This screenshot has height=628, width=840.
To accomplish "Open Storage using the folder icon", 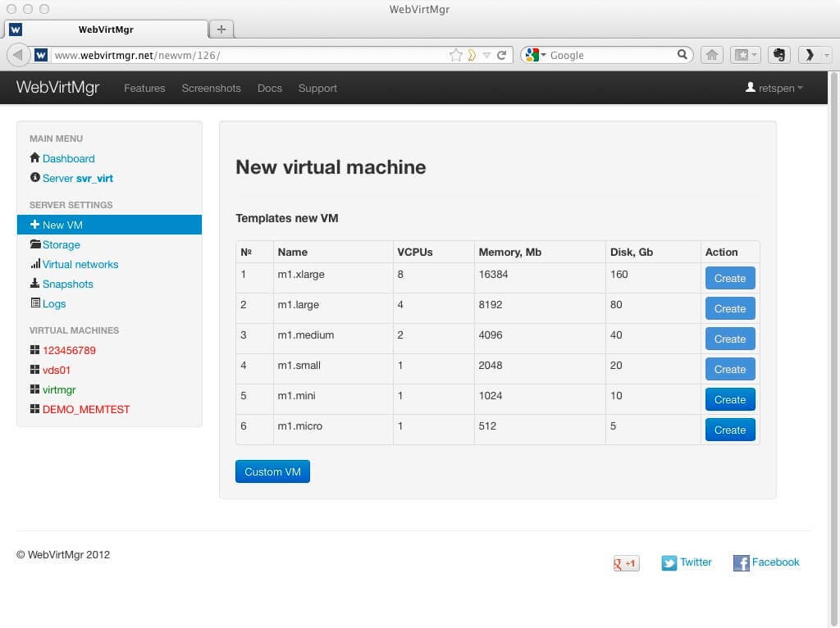I will coord(36,244).
